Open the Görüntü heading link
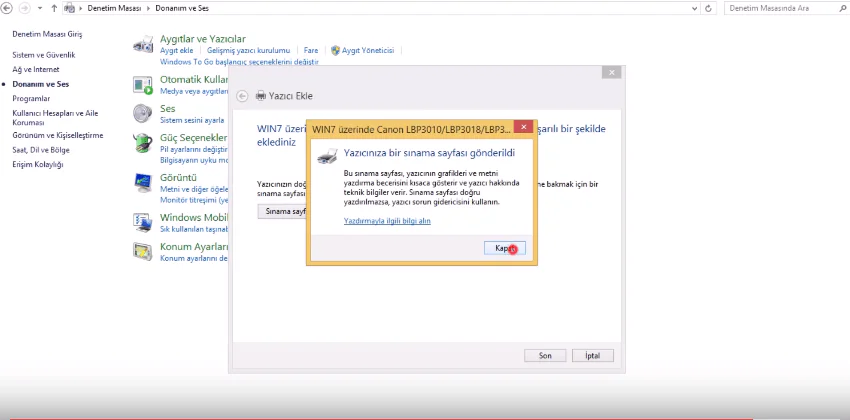Screen dimensions: 850x420 [x=178, y=178]
